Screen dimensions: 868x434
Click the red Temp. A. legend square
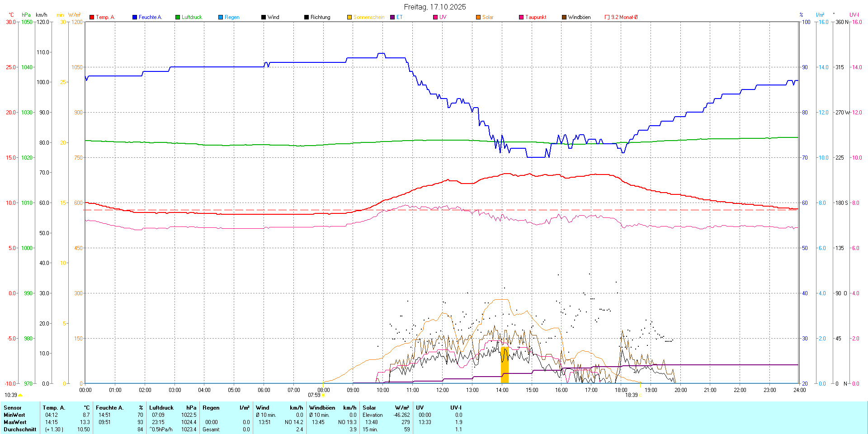(92, 17)
